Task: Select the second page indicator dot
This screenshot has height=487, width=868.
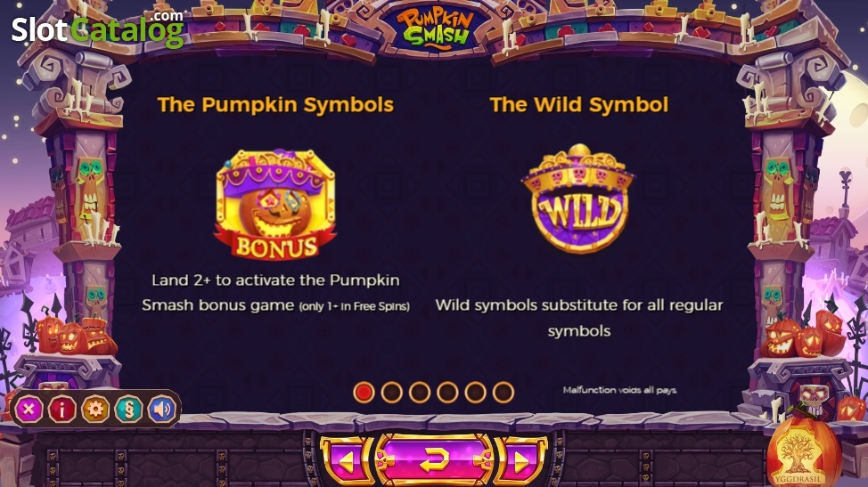Action: pos(391,393)
